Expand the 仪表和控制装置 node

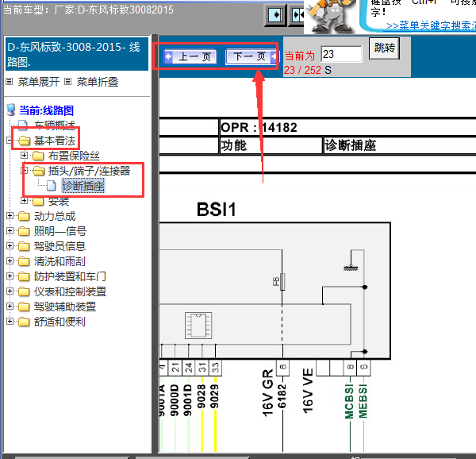pos(10,291)
